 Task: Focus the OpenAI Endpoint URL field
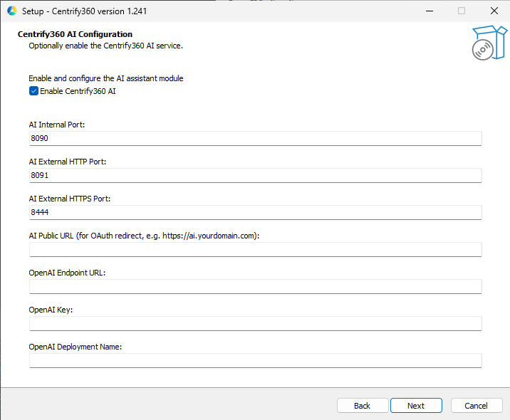[255, 287]
